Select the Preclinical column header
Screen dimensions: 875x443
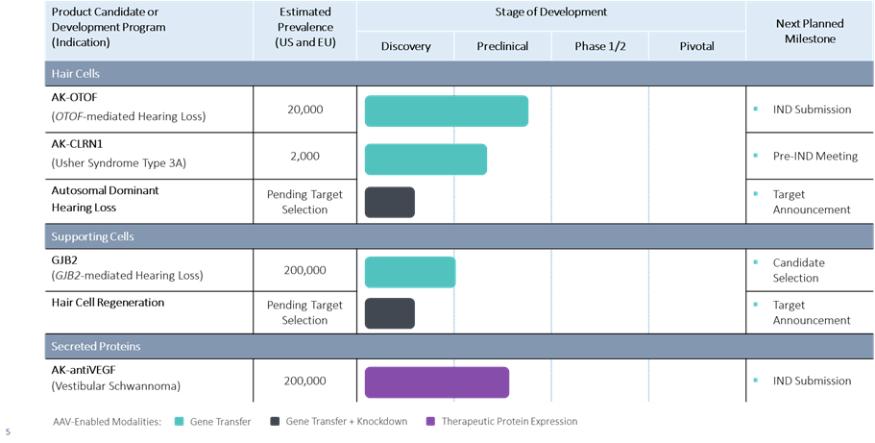pyautogui.click(x=502, y=47)
